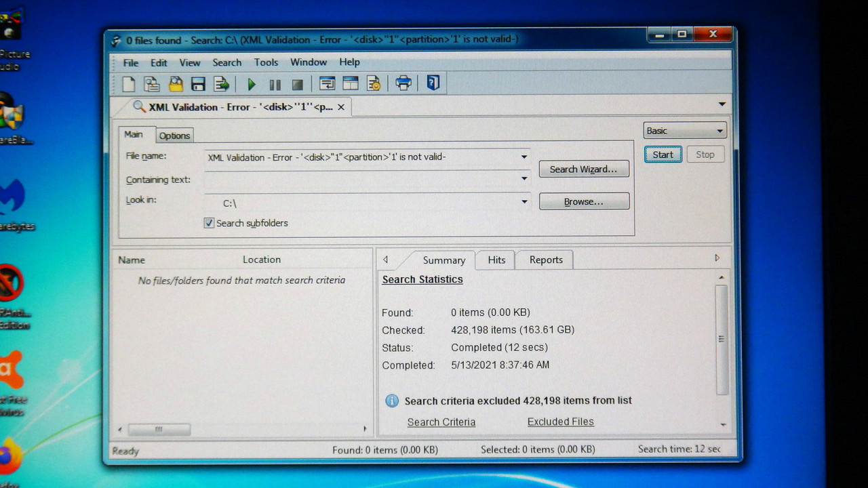868x488 pixels.
Task: Open saved search criteria folder icon
Action: 176,84
